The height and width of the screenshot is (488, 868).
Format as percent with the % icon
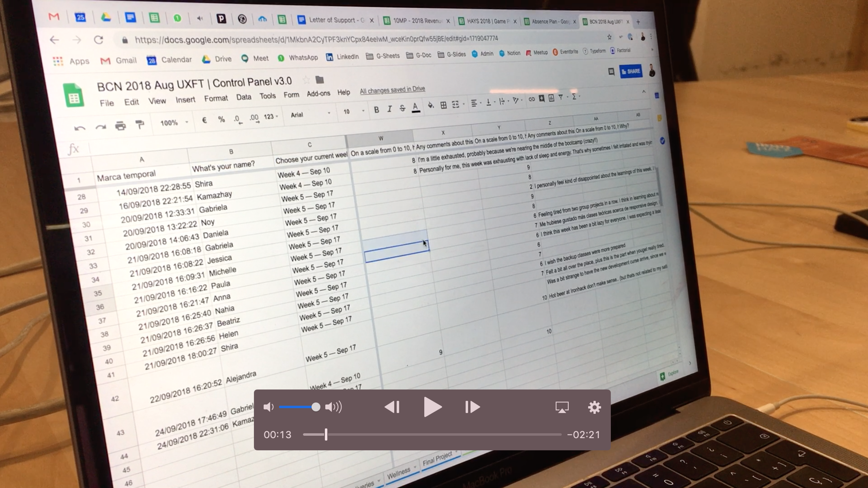click(x=221, y=120)
